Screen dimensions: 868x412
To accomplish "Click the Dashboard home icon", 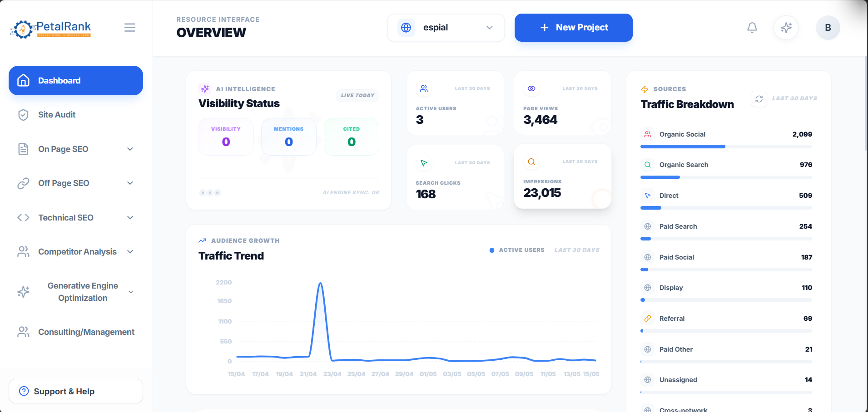I will pyautogui.click(x=23, y=81).
